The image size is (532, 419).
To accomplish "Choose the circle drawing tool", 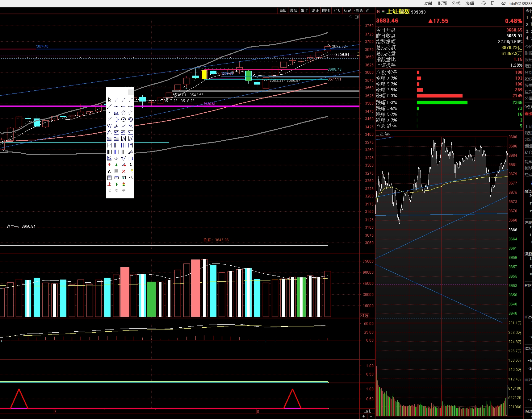I will point(124,119).
